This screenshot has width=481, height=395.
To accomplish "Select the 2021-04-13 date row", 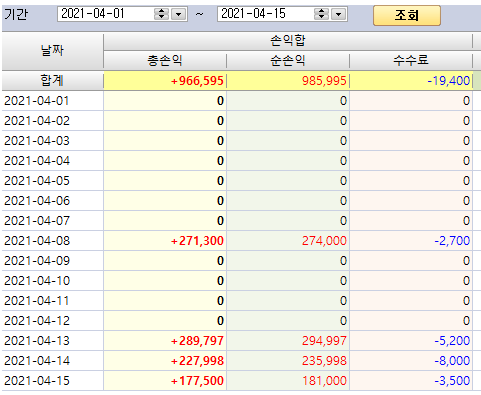I will coord(52,341).
